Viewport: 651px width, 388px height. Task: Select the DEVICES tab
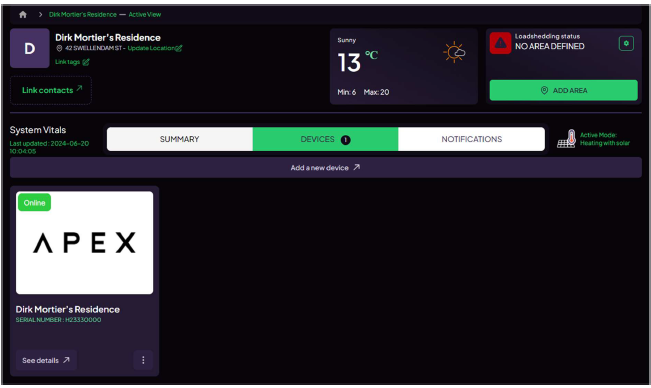click(x=325, y=139)
